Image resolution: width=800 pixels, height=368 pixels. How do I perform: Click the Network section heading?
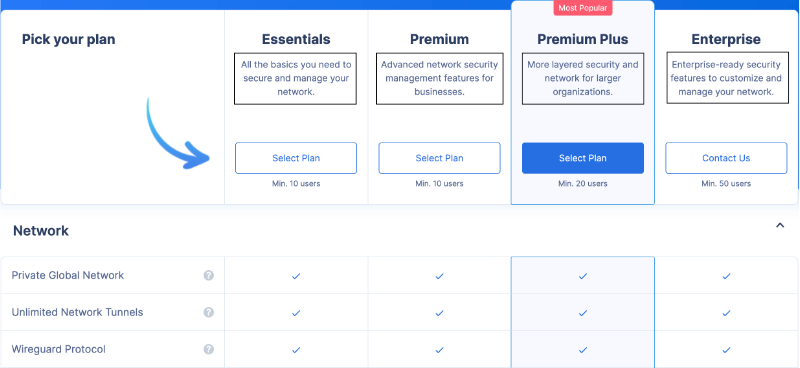pyautogui.click(x=41, y=231)
